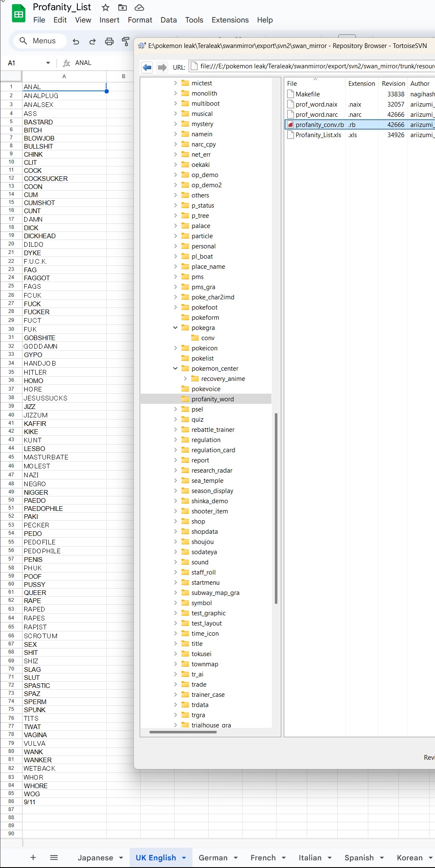The image size is (435, 868).
Task: Click the Menus search box
Action: click(40, 41)
